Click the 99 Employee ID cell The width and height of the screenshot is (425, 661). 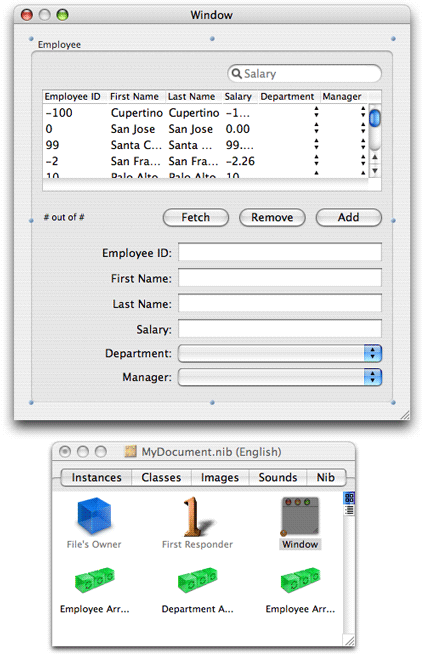point(52,145)
